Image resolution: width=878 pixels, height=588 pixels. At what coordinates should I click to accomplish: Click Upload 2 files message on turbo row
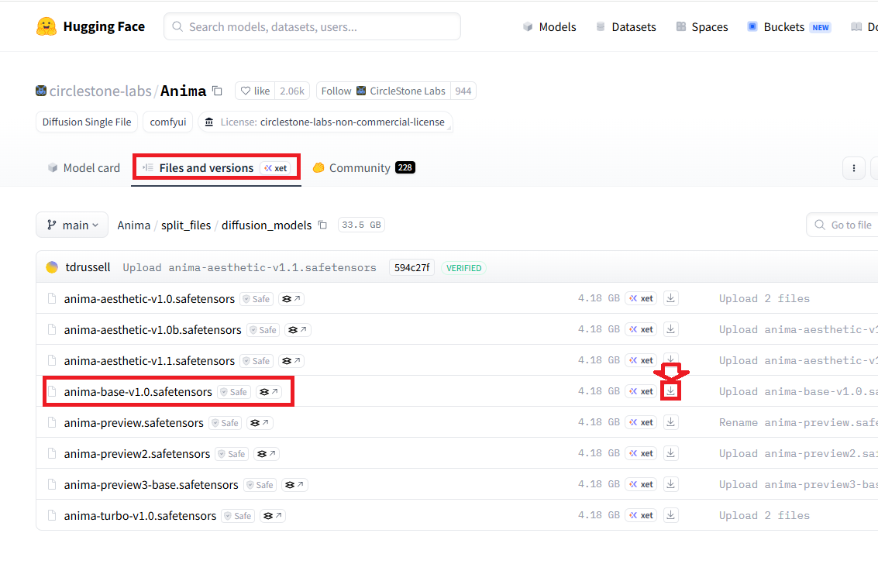[764, 515]
